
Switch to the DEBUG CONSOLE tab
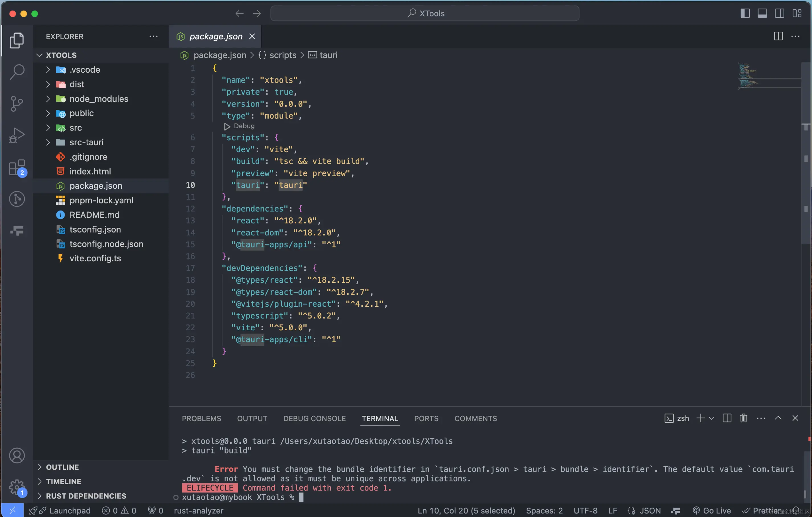314,418
